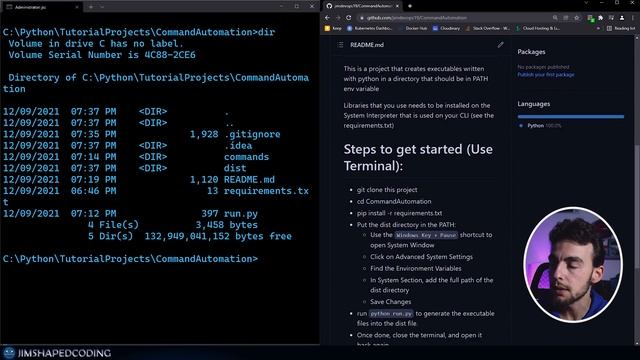This screenshot has height=360, width=640.
Task: Open the Kubernetes Dashboard bookmark
Action: [370, 29]
